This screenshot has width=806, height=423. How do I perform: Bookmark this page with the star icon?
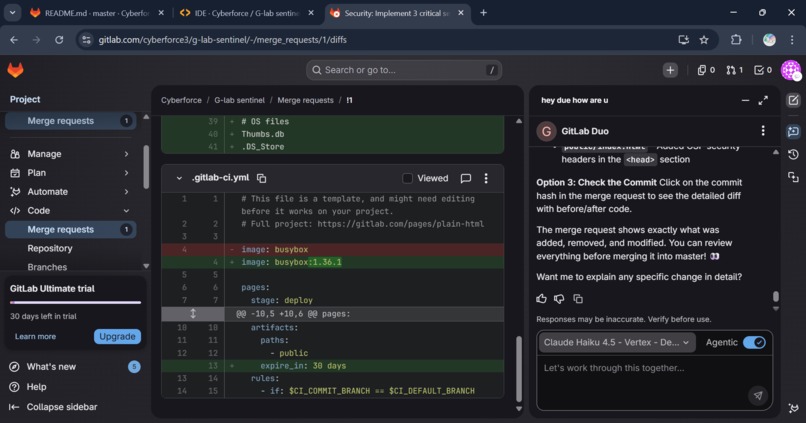704,40
